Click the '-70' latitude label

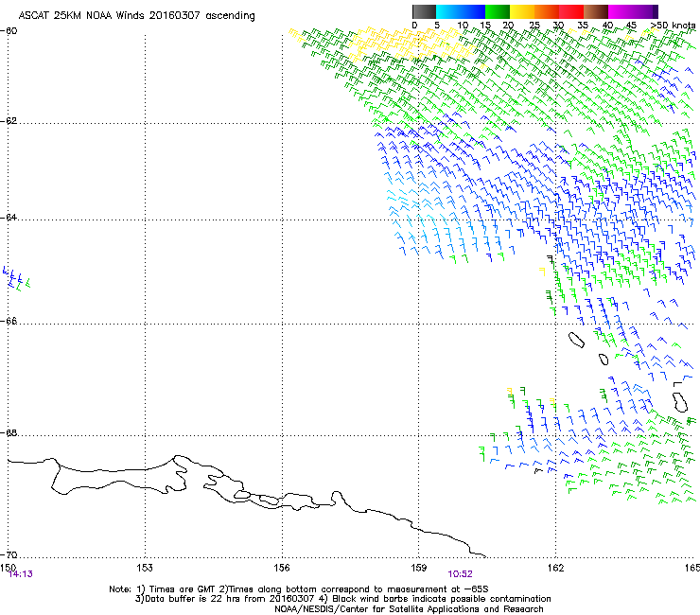click(9, 554)
